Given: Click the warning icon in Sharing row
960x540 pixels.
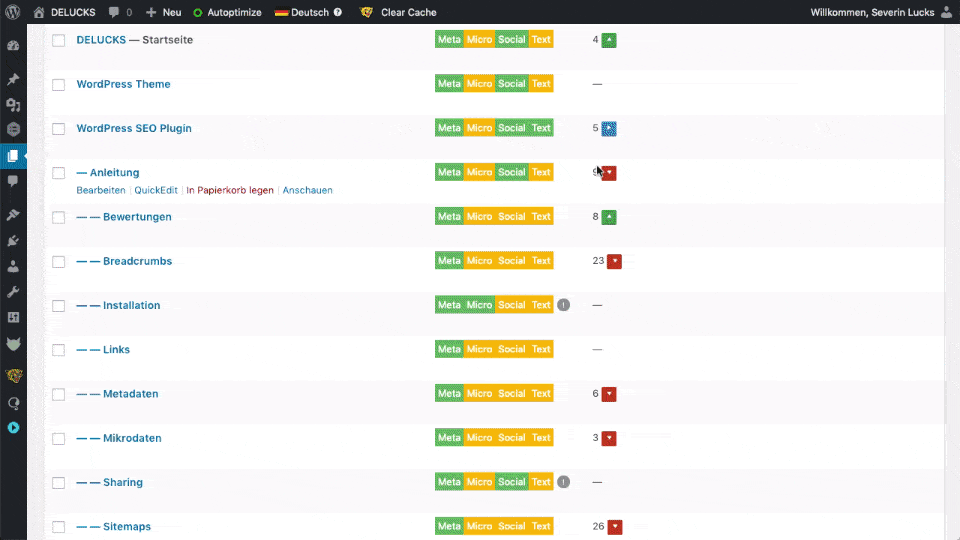Looking at the screenshot, I should (564, 482).
